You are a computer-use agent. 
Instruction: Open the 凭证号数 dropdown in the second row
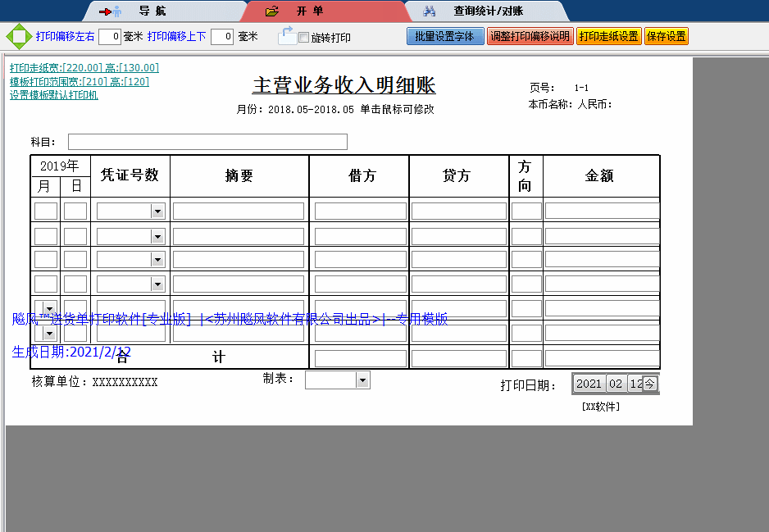point(159,236)
